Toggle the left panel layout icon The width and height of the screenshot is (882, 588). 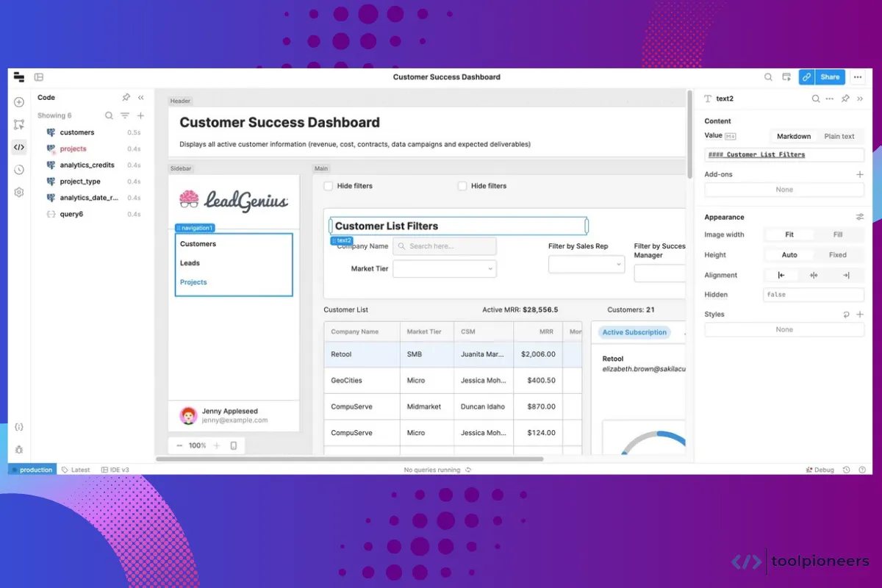coord(39,77)
